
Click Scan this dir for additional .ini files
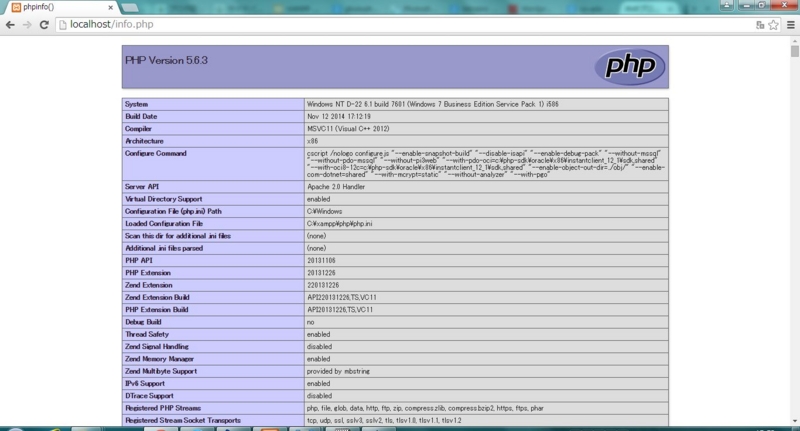[178, 236]
